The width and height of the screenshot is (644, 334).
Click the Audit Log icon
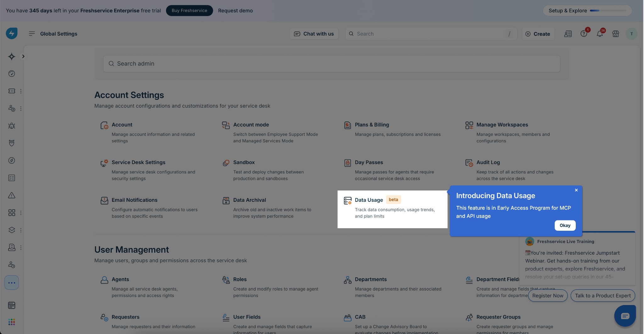tap(469, 163)
